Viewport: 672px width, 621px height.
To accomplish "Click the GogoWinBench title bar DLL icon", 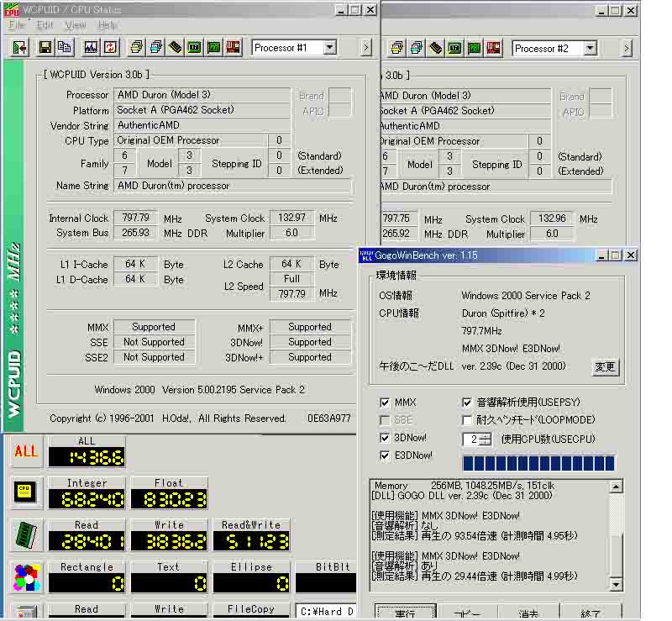I will [x=366, y=255].
